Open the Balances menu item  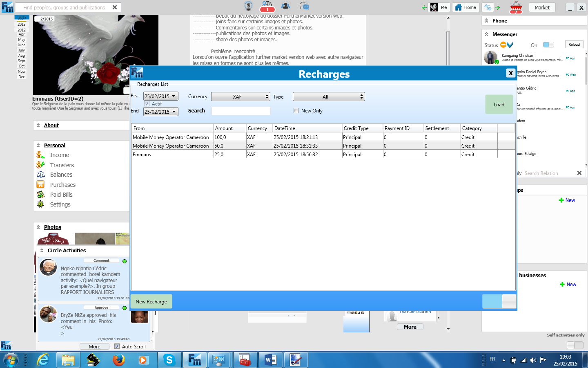click(x=61, y=175)
